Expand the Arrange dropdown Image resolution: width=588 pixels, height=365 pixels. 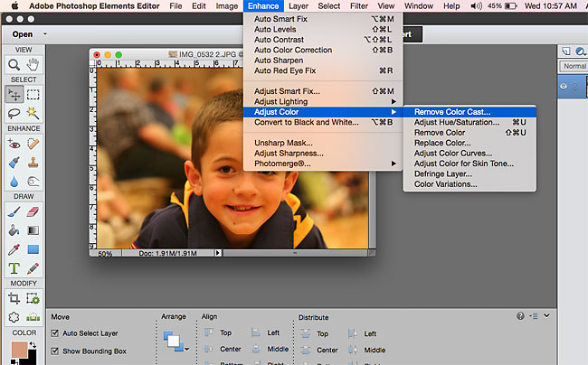pos(186,349)
